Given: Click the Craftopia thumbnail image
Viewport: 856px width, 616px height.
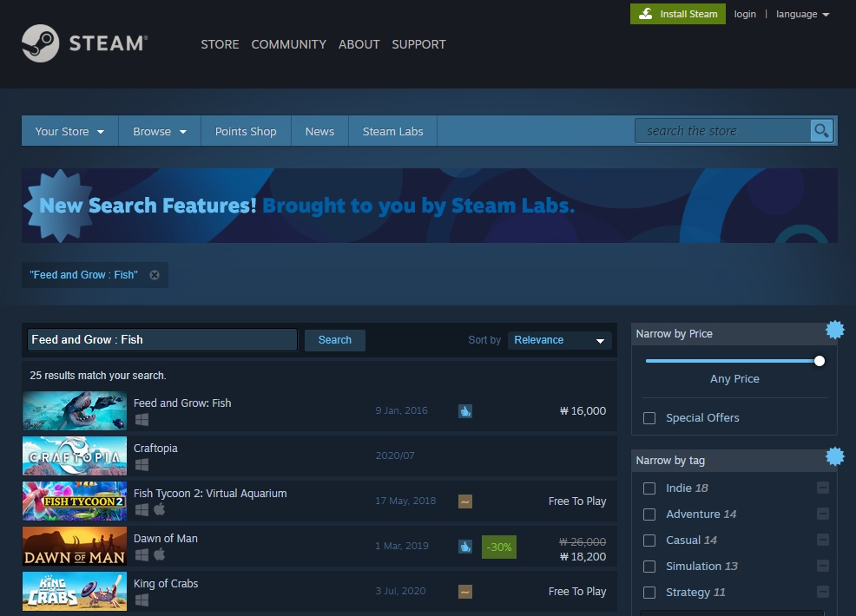Looking at the screenshot, I should click(x=75, y=455).
